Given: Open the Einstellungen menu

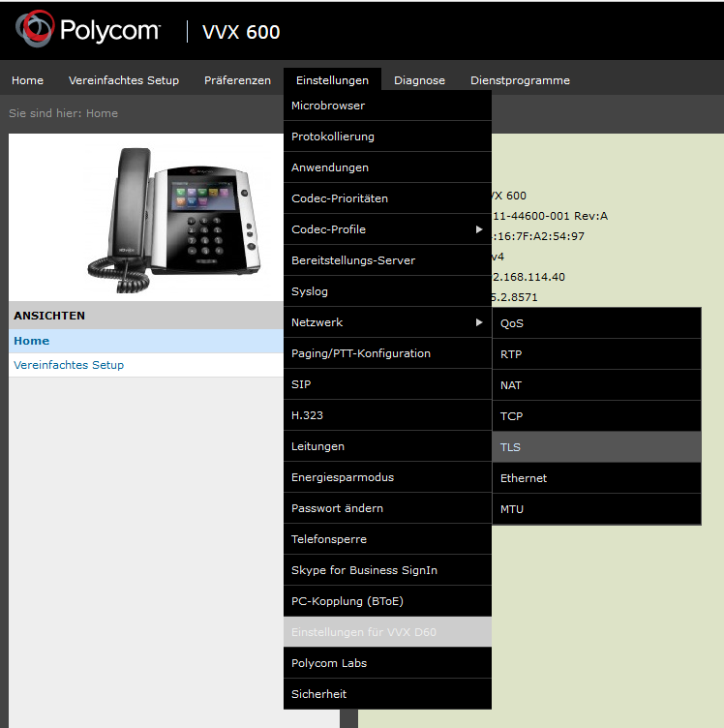Looking at the screenshot, I should (332, 80).
